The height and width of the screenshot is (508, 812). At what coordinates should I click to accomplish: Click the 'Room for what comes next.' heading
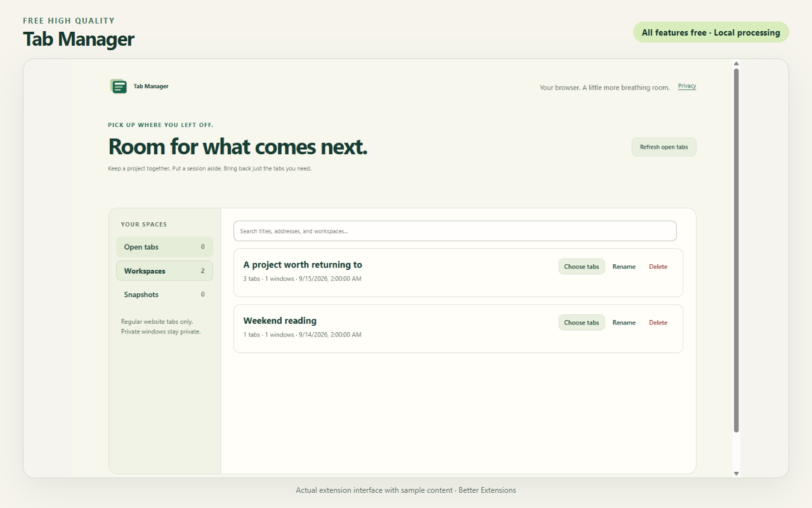click(238, 147)
